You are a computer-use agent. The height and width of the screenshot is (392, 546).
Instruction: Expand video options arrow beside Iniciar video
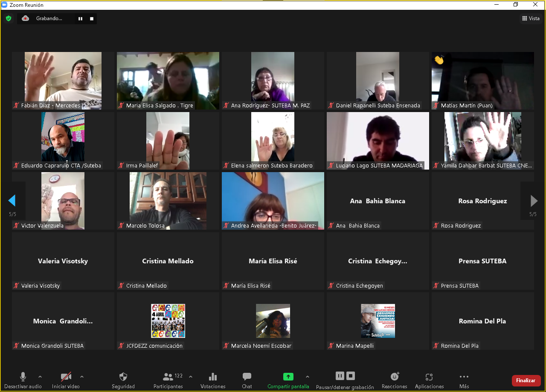(82, 377)
